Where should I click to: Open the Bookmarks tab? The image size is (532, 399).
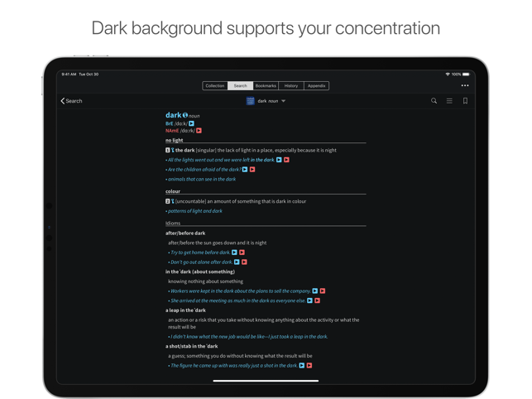point(266,86)
